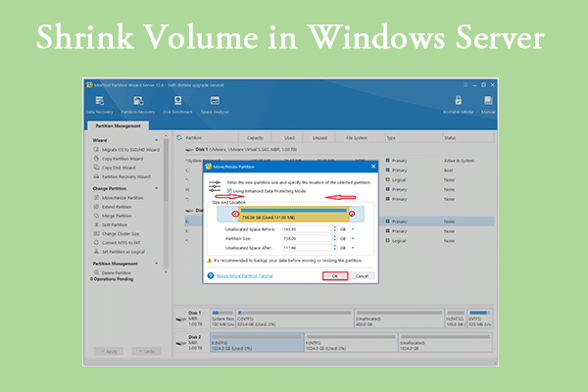Select the H:(FAT32) block in the Disk 1 map
588x392 pixels.
[456, 318]
